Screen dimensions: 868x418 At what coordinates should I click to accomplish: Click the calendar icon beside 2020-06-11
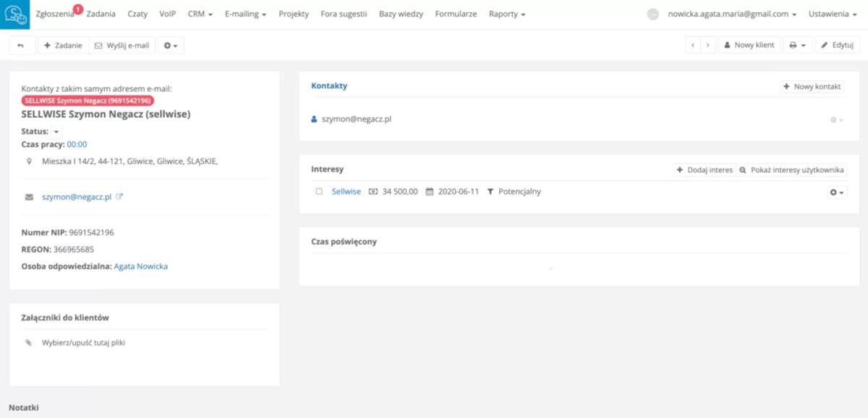429,192
